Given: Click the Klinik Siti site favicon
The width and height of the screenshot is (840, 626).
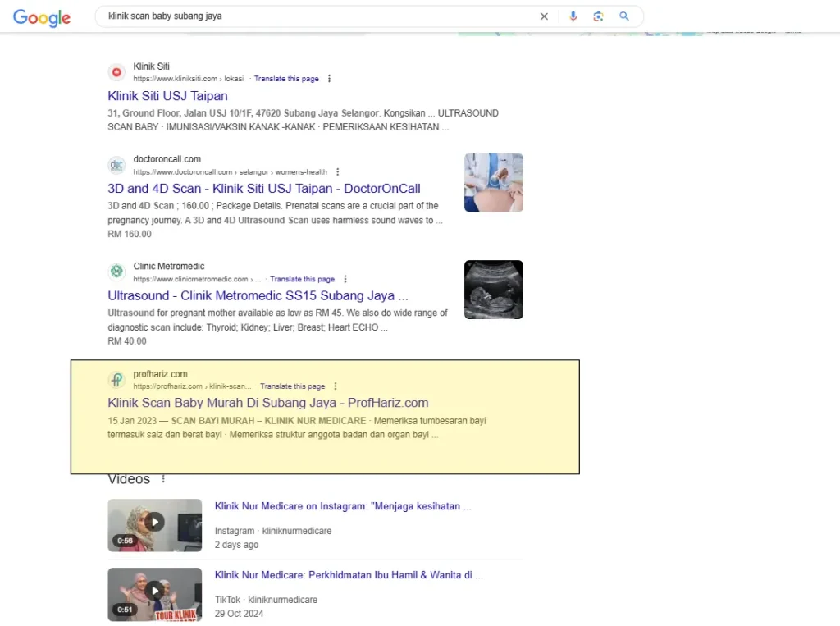Looking at the screenshot, I should point(116,71).
